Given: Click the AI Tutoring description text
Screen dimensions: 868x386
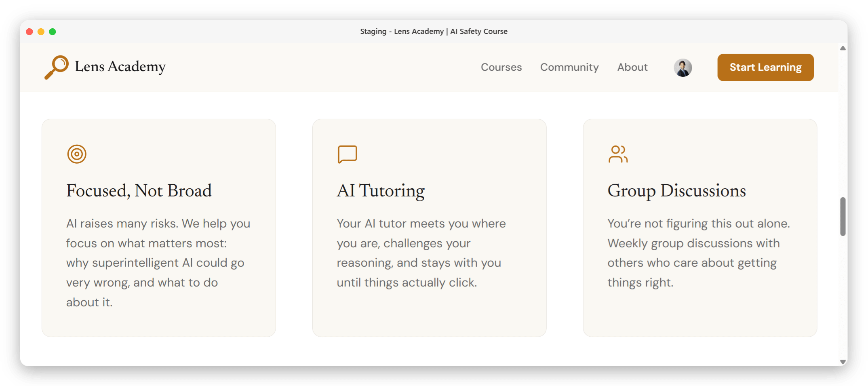Looking at the screenshot, I should pos(420,253).
